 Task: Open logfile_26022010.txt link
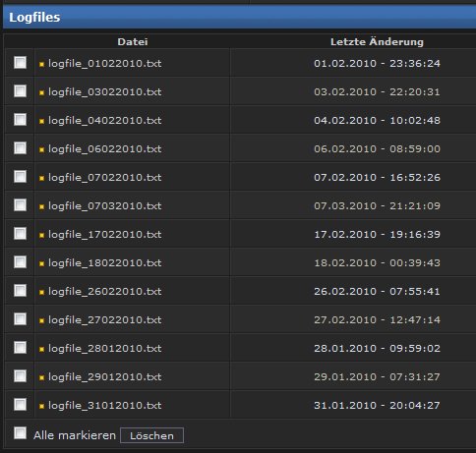pos(105,291)
